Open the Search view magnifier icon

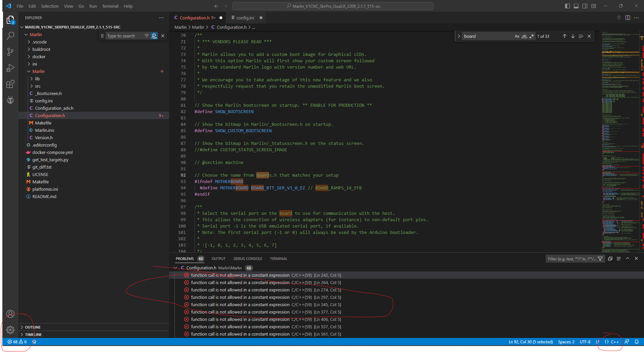pos(10,35)
